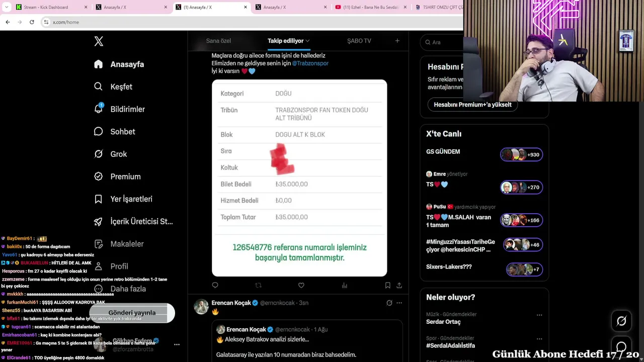Open options for Serdar Ortaç trend

(x=539, y=315)
